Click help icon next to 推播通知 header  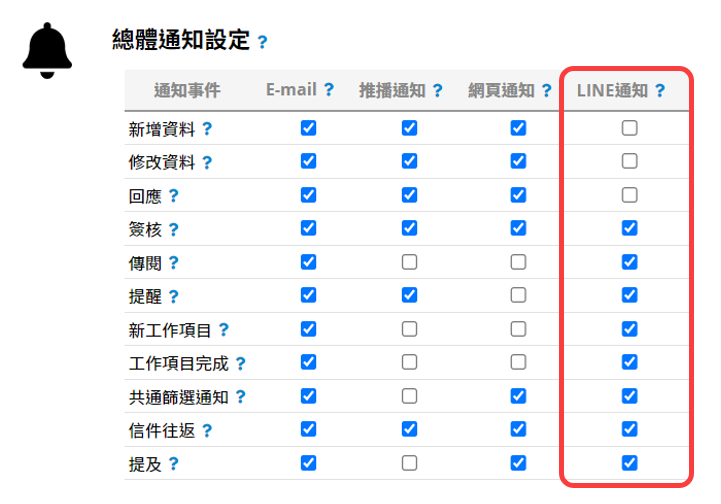click(437, 91)
